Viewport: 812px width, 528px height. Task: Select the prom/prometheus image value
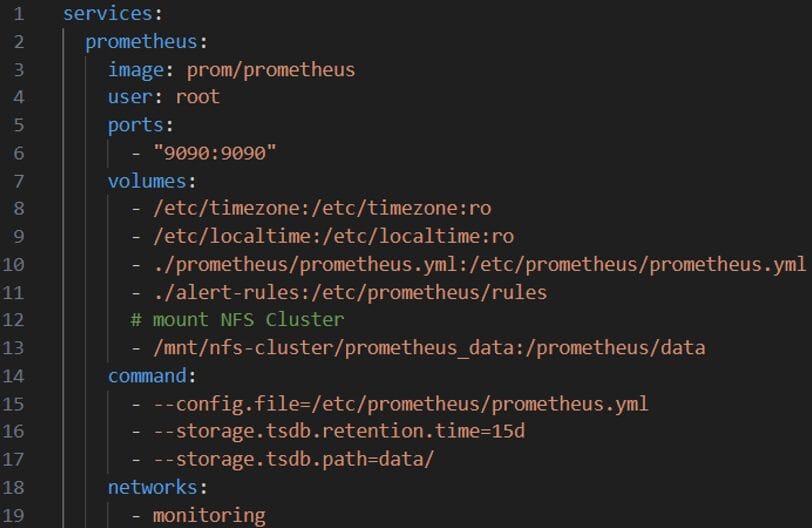click(271, 69)
